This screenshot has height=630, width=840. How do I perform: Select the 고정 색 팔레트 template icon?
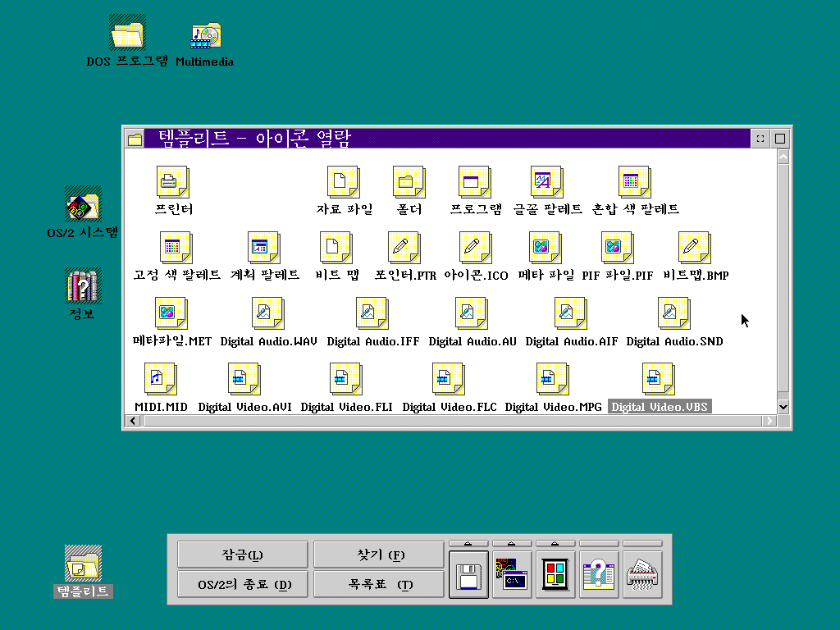click(176, 248)
